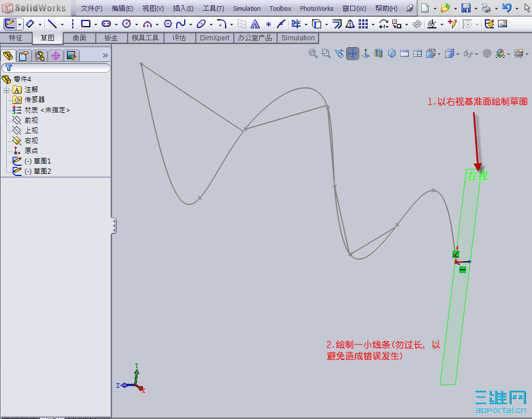Select the Smart Dimension tool

[30, 24]
